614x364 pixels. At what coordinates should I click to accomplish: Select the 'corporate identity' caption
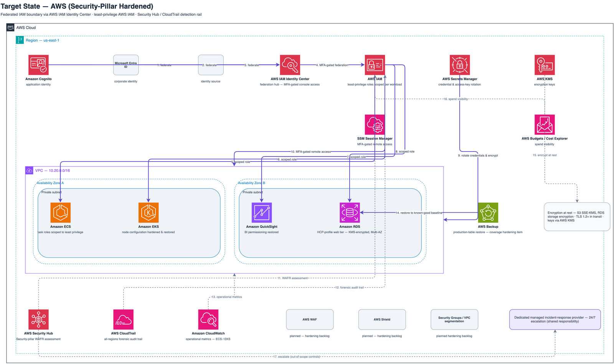tap(126, 81)
